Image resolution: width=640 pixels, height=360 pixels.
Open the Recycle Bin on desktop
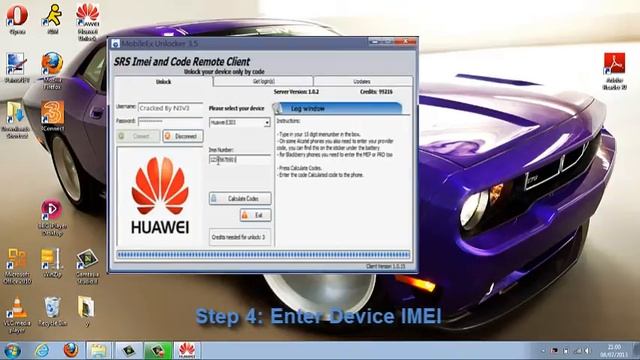pos(52,312)
